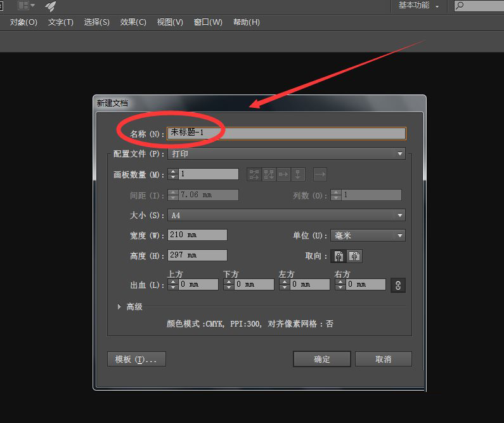This screenshot has height=423, width=504.
Task: Click the 取消 cancel button
Action: click(x=383, y=359)
